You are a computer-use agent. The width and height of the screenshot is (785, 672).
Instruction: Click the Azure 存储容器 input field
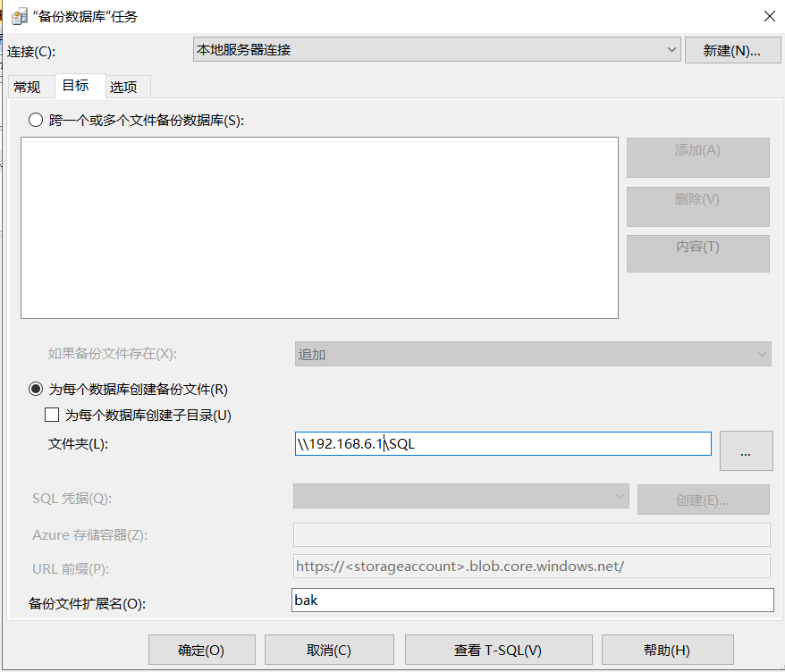(531, 535)
